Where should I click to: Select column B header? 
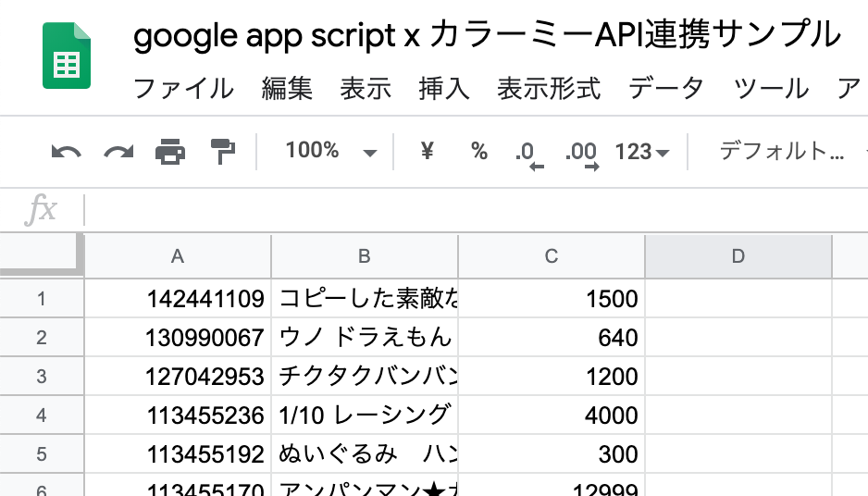(365, 256)
